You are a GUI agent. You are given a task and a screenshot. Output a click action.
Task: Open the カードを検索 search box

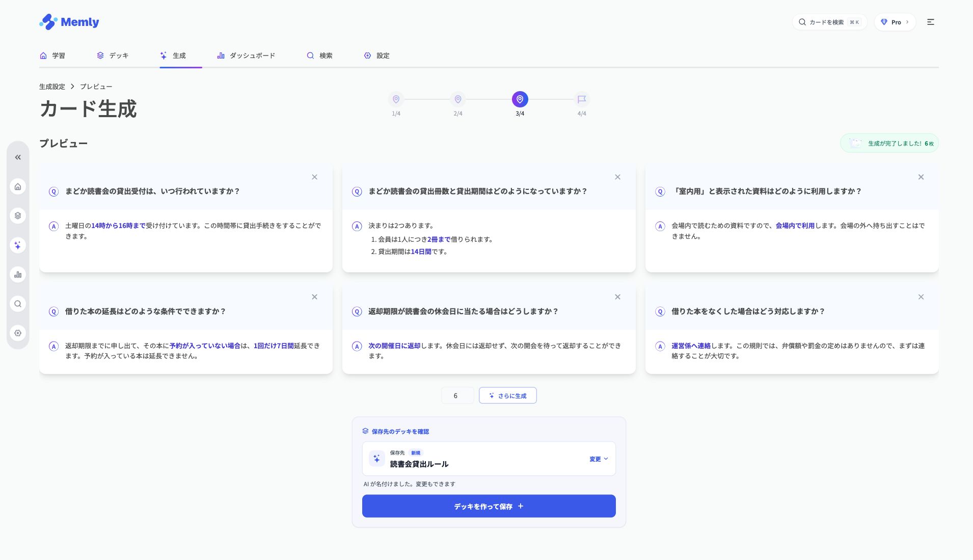click(x=829, y=22)
